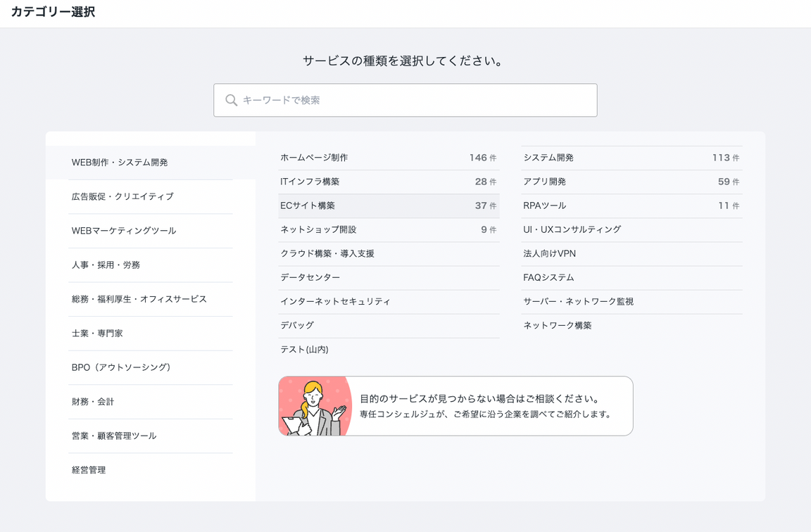Select インターネットセキュリティ service

coord(335,302)
